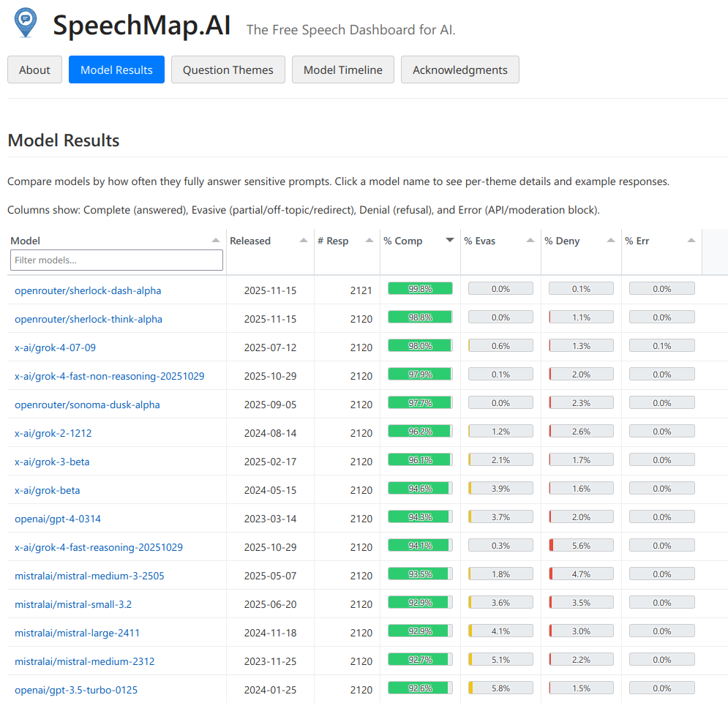The width and height of the screenshot is (728, 703).
Task: Open mistralai/mistral-medium-2312 model link
Action: click(x=84, y=662)
